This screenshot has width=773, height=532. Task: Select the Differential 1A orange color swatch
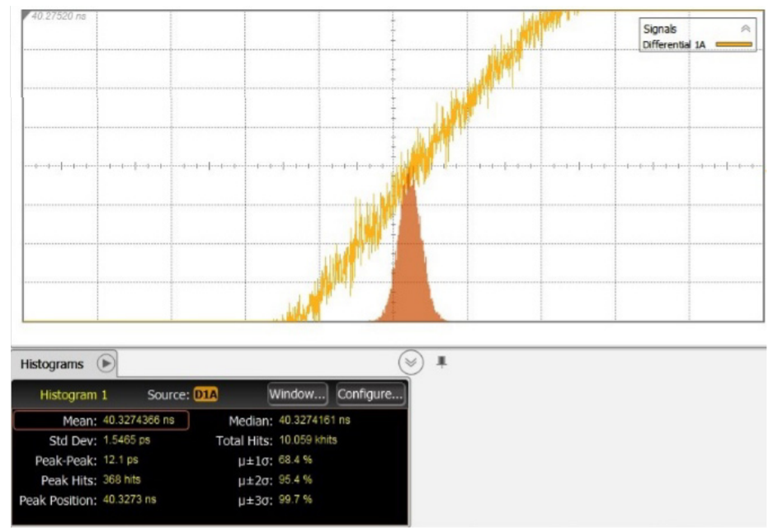(733, 45)
